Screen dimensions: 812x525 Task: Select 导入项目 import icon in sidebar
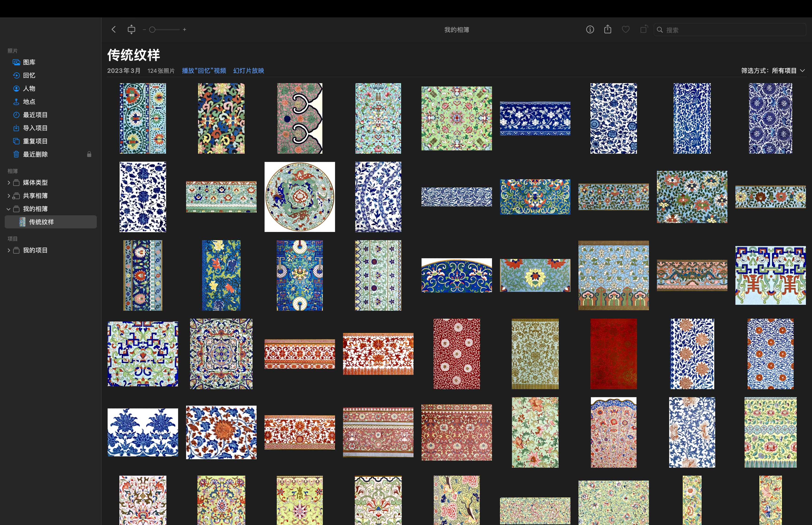(x=16, y=128)
